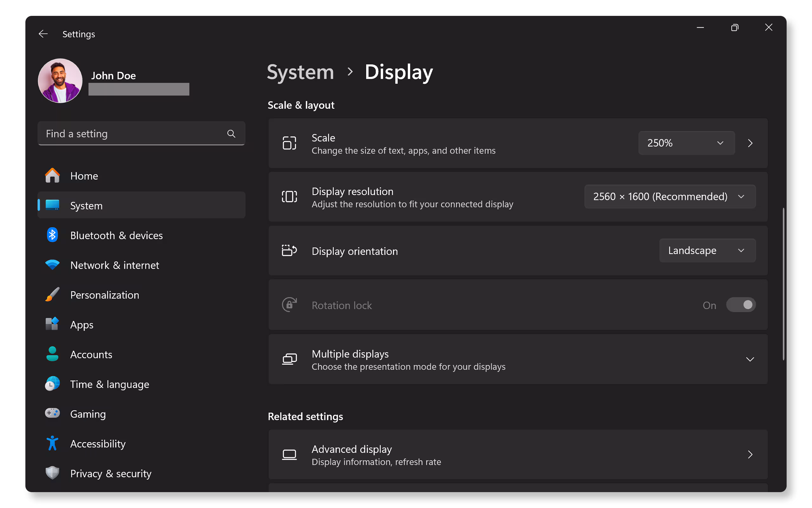Open Apps settings
This screenshot has width=812, height=508.
click(x=141, y=324)
